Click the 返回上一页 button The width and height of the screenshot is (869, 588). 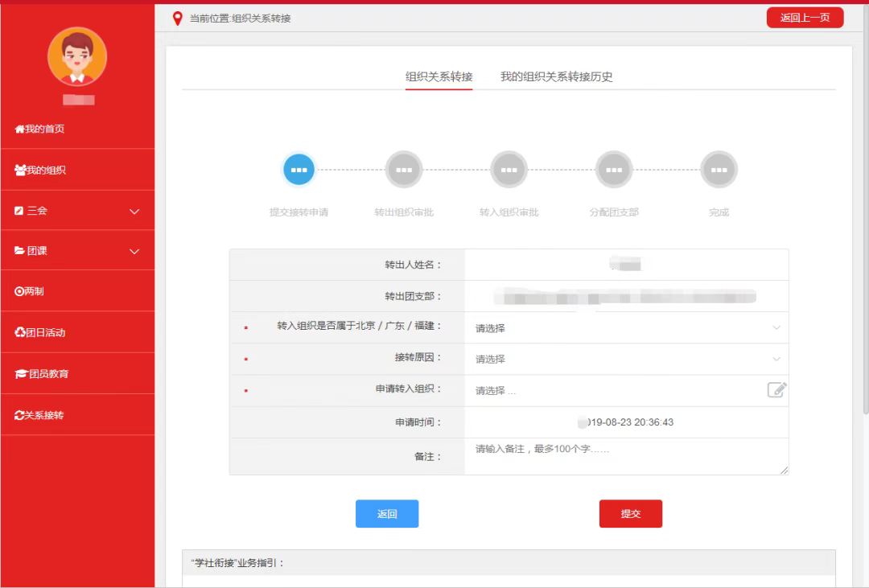[805, 18]
